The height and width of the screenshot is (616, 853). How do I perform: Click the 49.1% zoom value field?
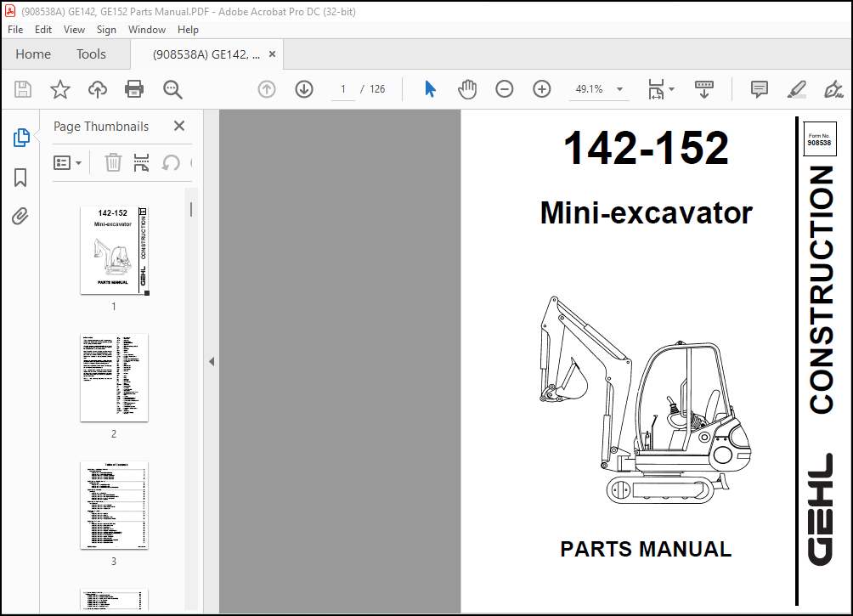[589, 89]
